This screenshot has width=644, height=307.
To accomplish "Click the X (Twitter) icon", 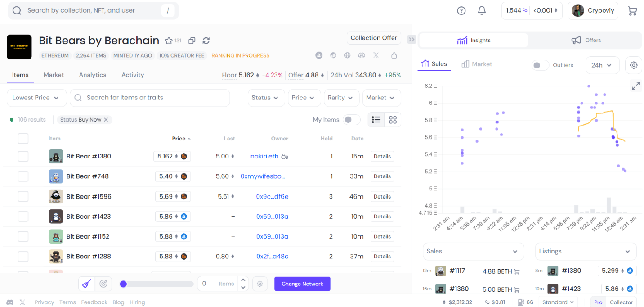I will coord(376,55).
